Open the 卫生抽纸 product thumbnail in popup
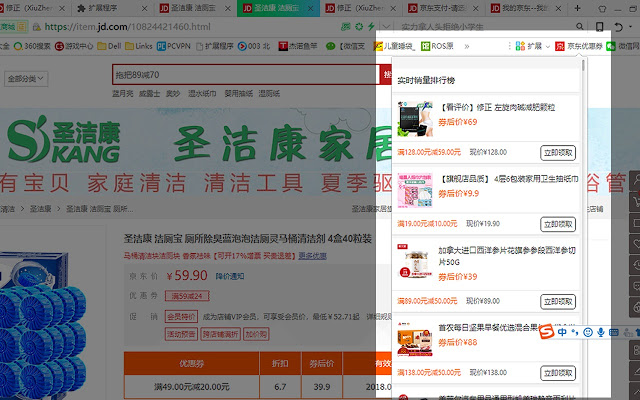 (415, 190)
